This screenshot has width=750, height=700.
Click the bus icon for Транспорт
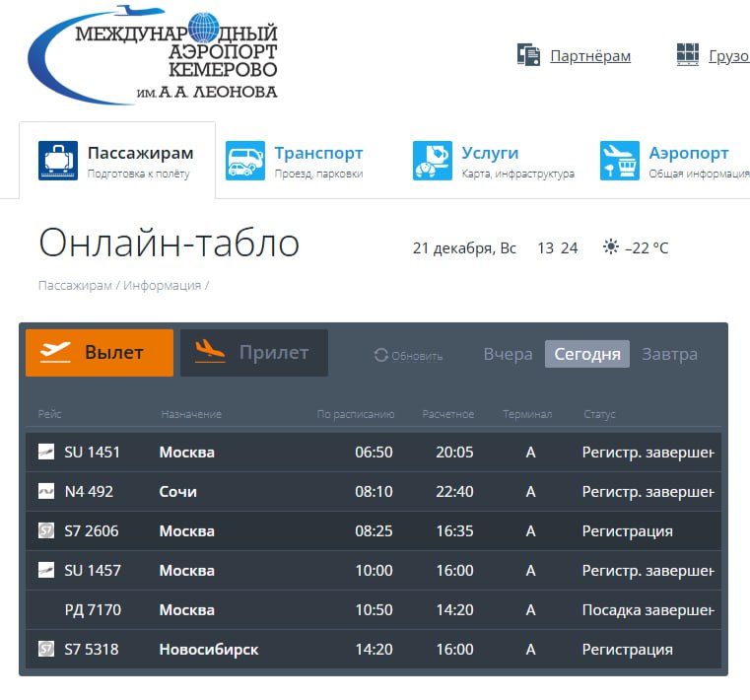pos(245,161)
